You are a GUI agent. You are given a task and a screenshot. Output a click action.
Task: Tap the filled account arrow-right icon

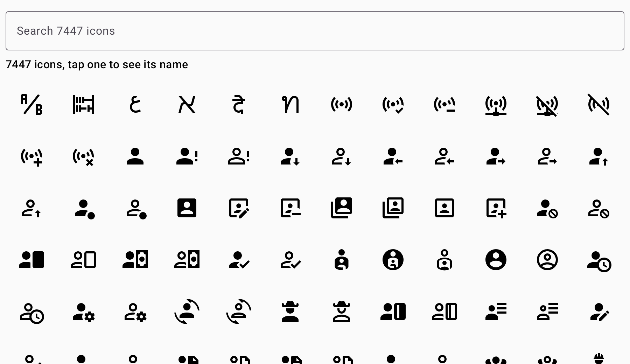click(x=496, y=156)
